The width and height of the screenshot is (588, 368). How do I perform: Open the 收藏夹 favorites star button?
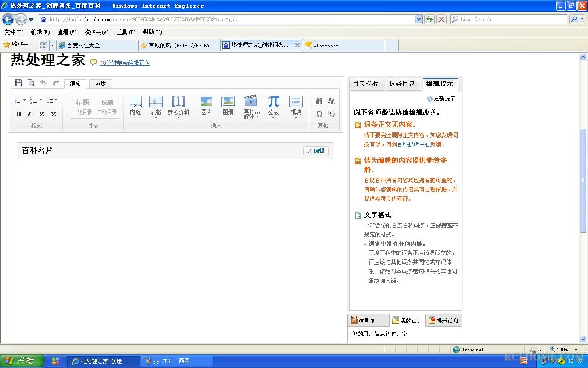point(16,44)
